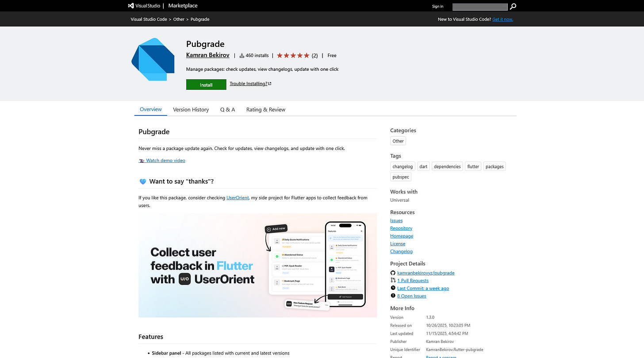
Task: Open the Issues resource link
Action: pos(396,220)
